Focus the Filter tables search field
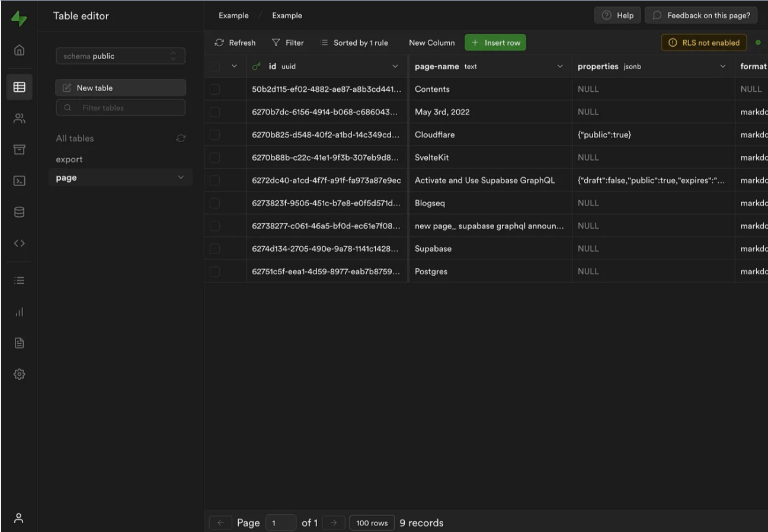Screen dimensions: 768x532 click(x=120, y=108)
